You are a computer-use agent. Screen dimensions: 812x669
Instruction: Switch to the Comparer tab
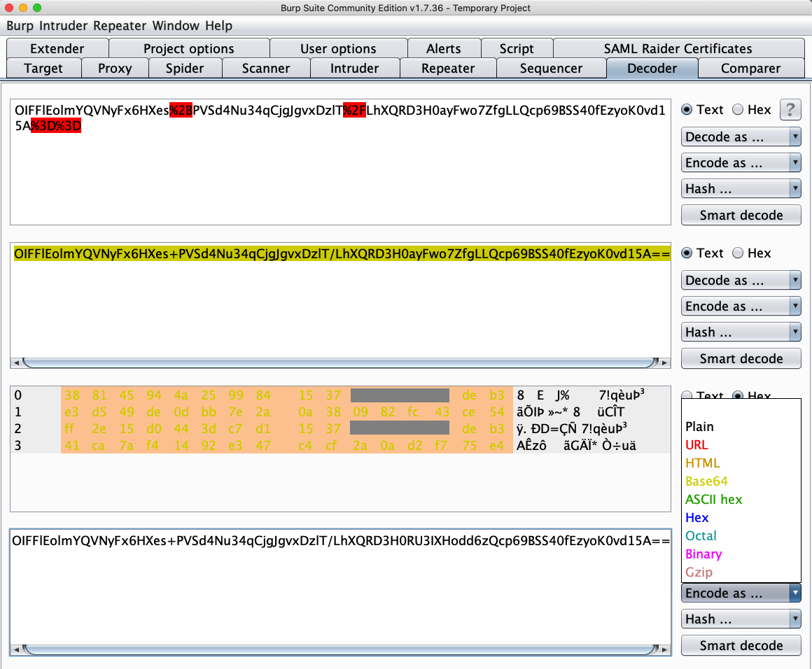tap(750, 69)
